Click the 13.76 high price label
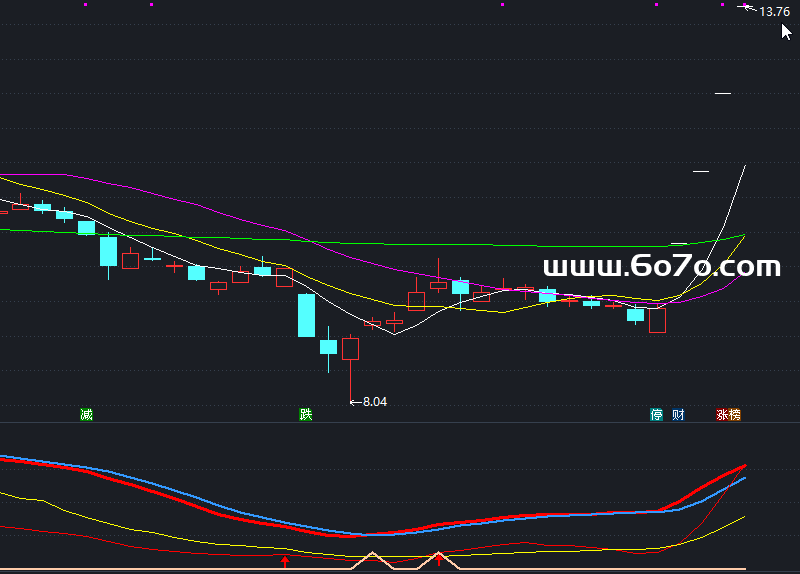Viewport: 800px width, 574px height. click(x=774, y=12)
